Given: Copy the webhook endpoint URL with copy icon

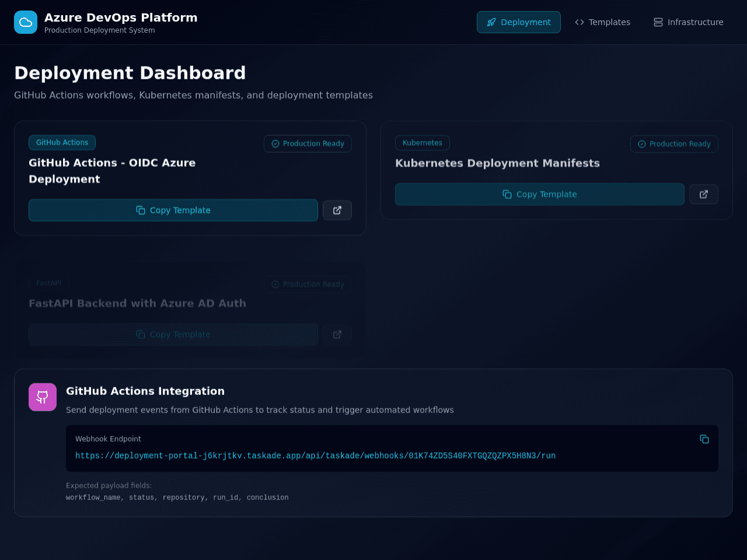Looking at the screenshot, I should (x=704, y=439).
